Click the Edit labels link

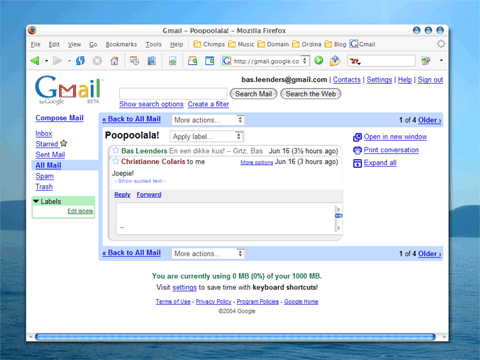(x=80, y=211)
